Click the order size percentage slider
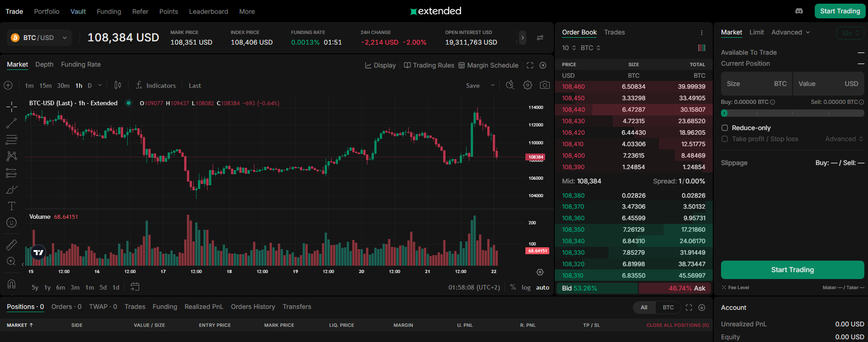Viewport: 868px width, 342px height. tap(792, 113)
